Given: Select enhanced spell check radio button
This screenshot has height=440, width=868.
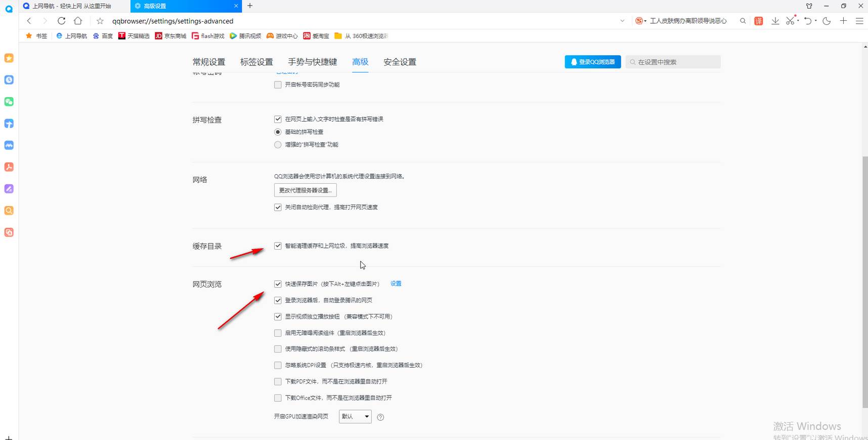Looking at the screenshot, I should pyautogui.click(x=278, y=145).
